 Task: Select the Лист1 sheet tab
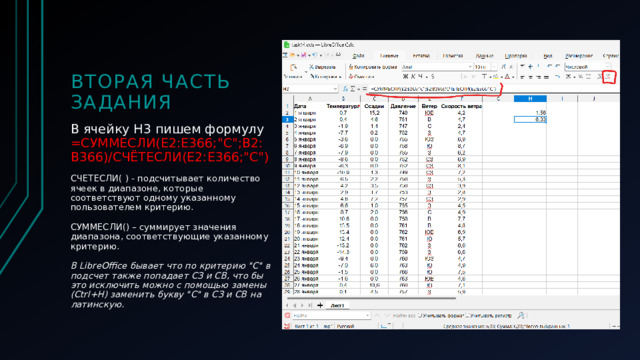click(337, 305)
